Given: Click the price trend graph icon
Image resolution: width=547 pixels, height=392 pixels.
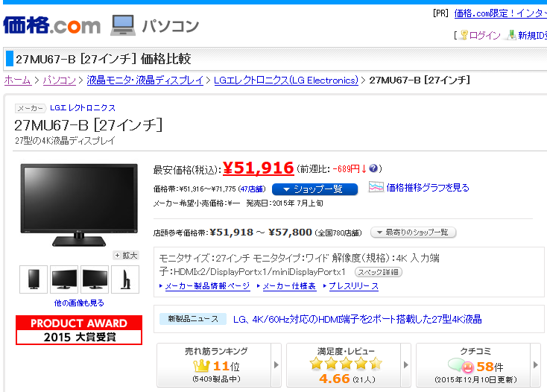Looking at the screenshot, I should pos(376,187).
